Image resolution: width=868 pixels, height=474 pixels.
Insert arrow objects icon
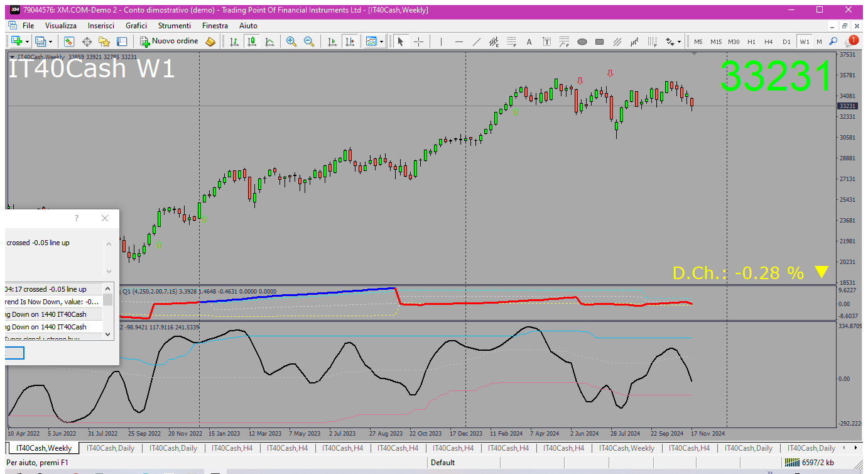click(670, 41)
